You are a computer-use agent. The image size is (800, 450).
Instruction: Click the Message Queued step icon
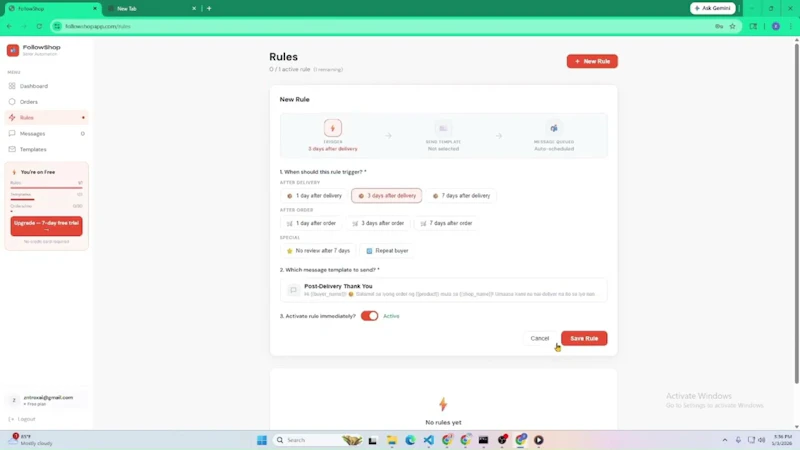(x=554, y=128)
